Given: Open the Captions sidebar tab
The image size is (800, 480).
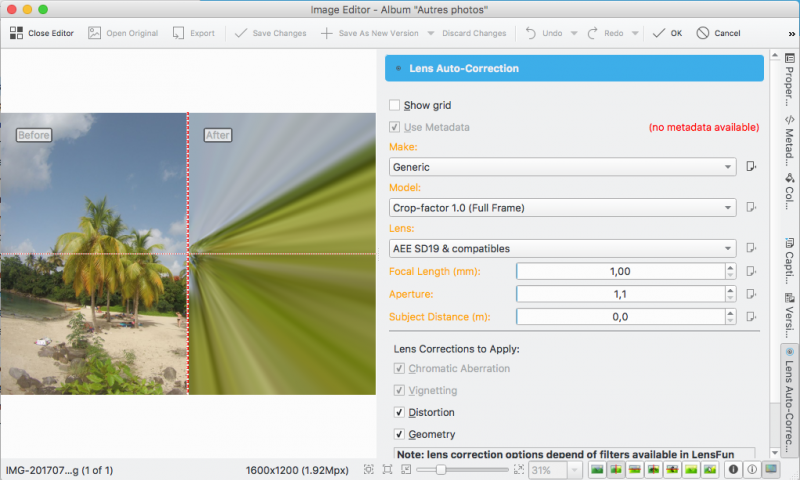Looking at the screenshot, I should click(x=789, y=261).
